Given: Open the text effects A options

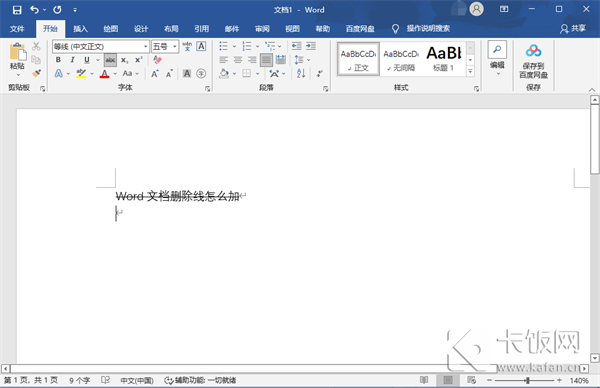Looking at the screenshot, I should [x=59, y=73].
